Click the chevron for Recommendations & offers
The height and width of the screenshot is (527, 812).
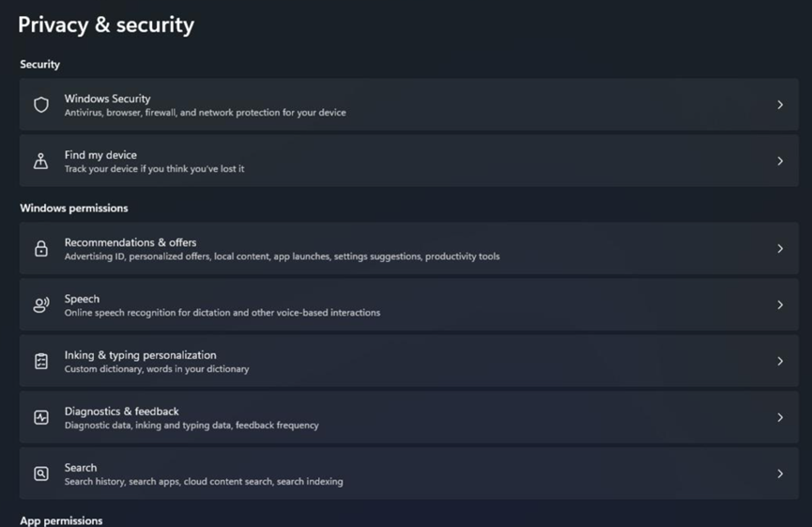tap(780, 249)
